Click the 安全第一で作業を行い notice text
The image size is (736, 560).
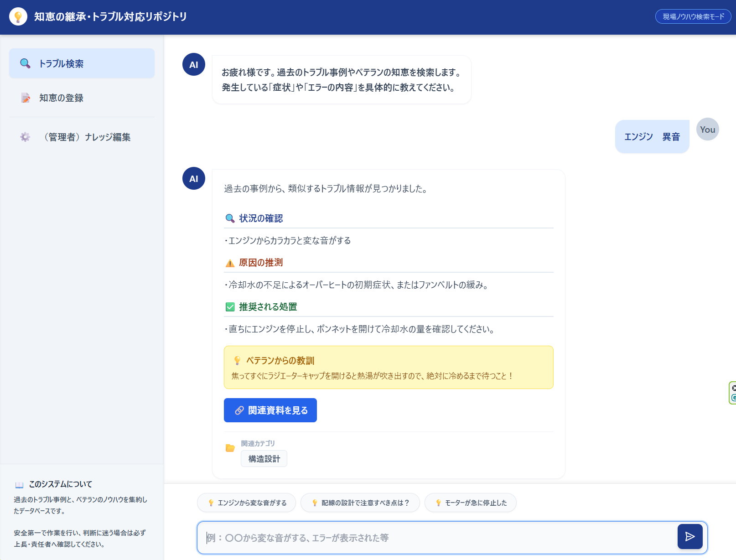coord(80,538)
